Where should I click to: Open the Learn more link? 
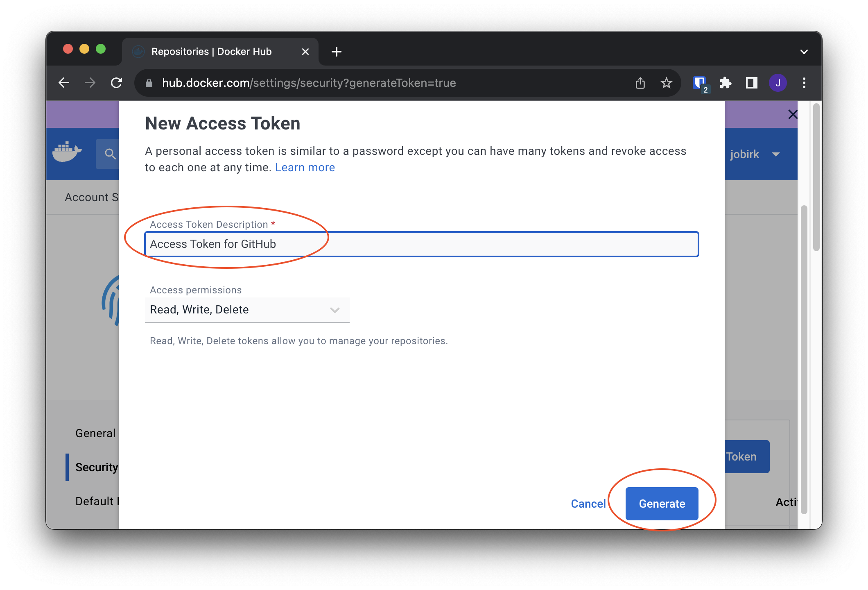click(305, 168)
